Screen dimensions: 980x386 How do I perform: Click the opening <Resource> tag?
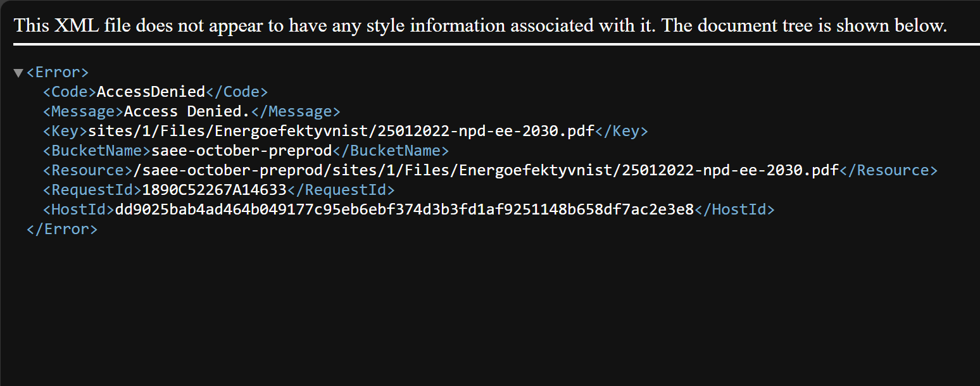(87, 170)
